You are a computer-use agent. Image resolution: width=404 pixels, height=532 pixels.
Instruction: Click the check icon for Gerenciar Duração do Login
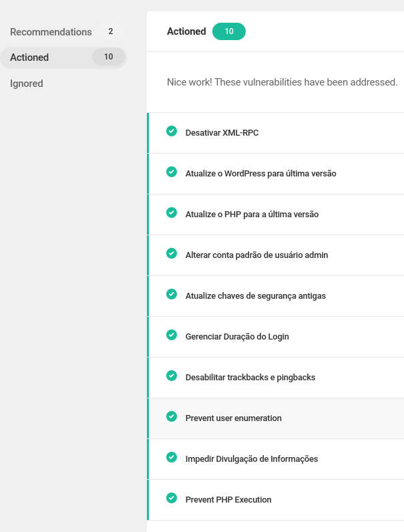tap(172, 335)
